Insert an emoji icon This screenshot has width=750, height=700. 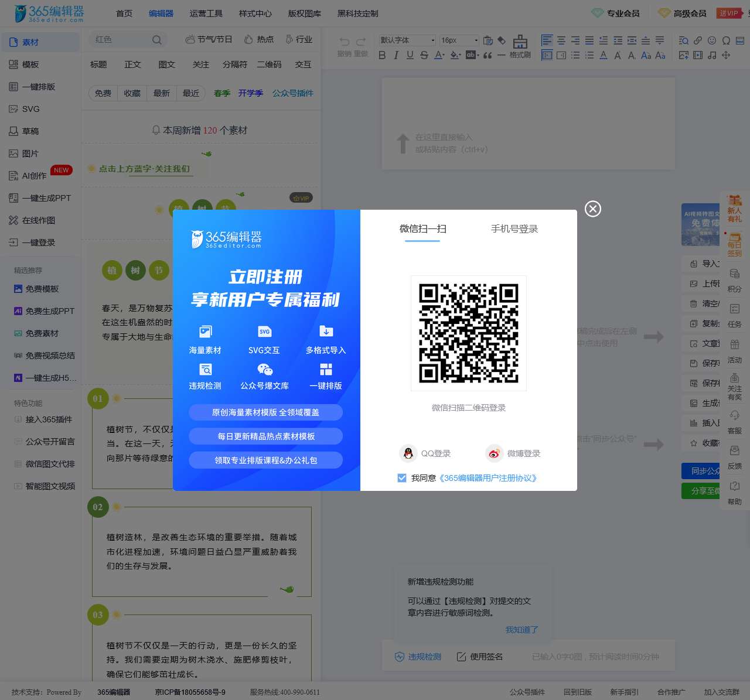(x=712, y=40)
